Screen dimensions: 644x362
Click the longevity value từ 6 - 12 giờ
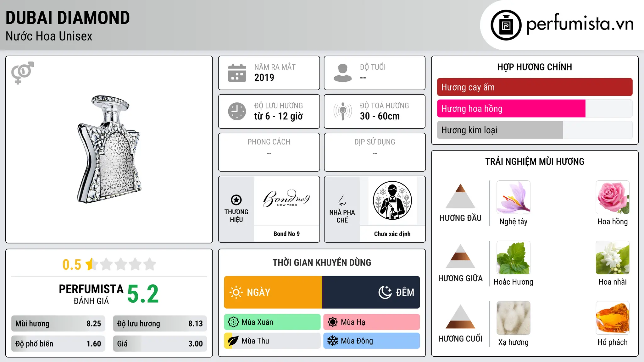[x=278, y=116]
